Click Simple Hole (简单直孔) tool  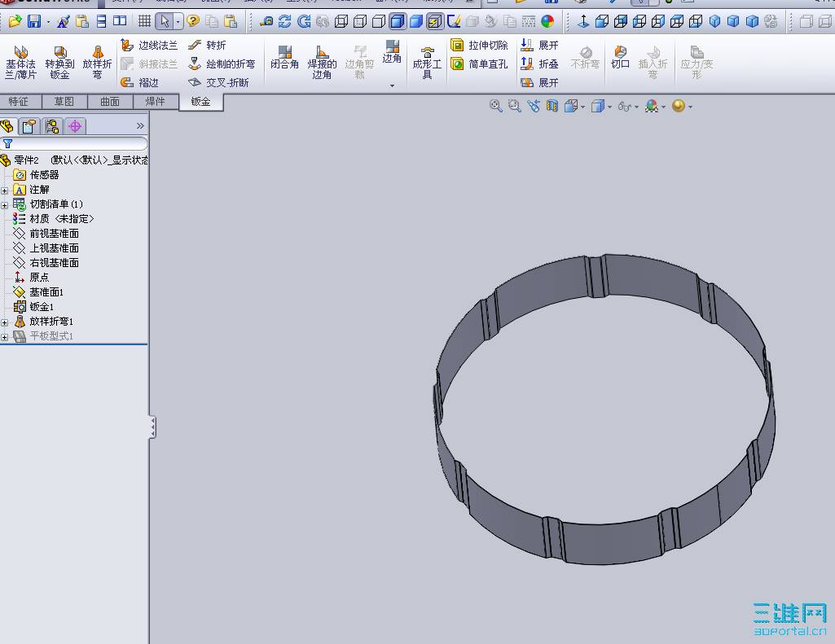coord(479,64)
